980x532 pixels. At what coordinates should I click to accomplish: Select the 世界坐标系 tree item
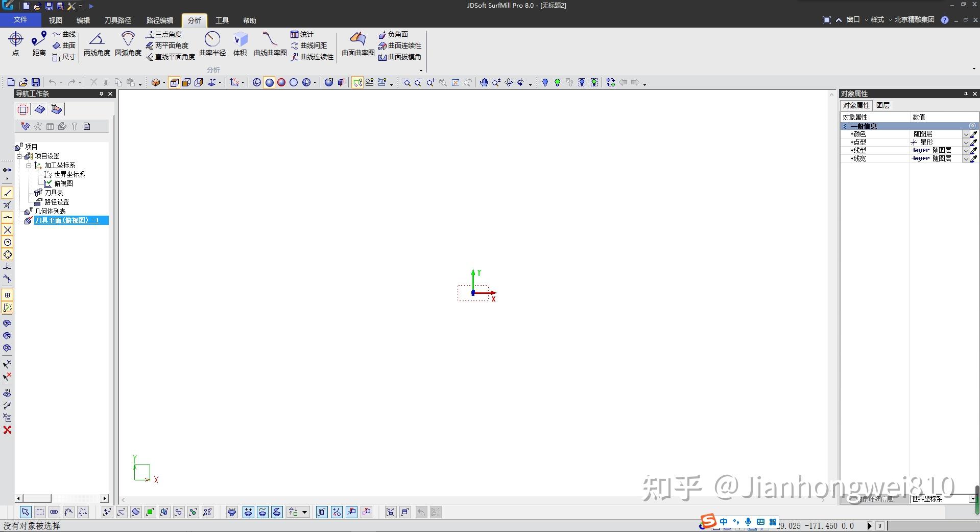pyautogui.click(x=69, y=174)
